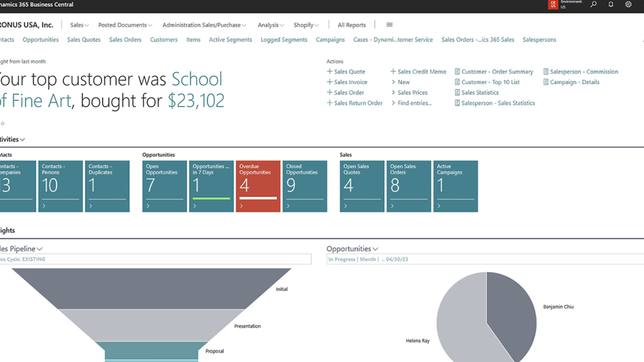644x362 pixels.
Task: Open Customer - Top 10 List report
Action: (490, 82)
